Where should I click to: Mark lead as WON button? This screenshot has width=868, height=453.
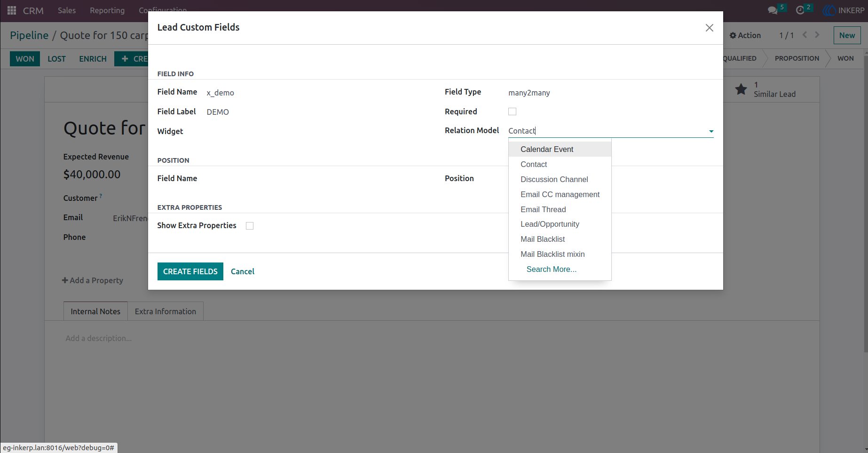click(x=25, y=59)
